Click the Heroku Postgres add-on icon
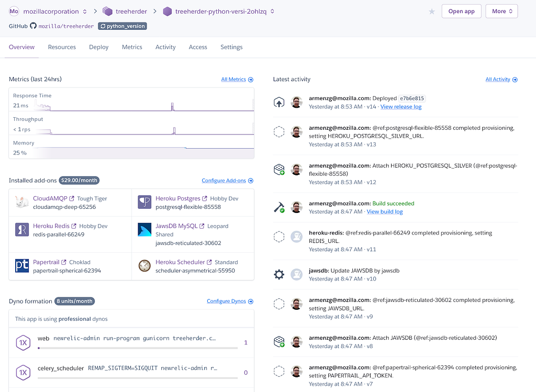Viewport: 536px width, 392px height. point(144,202)
